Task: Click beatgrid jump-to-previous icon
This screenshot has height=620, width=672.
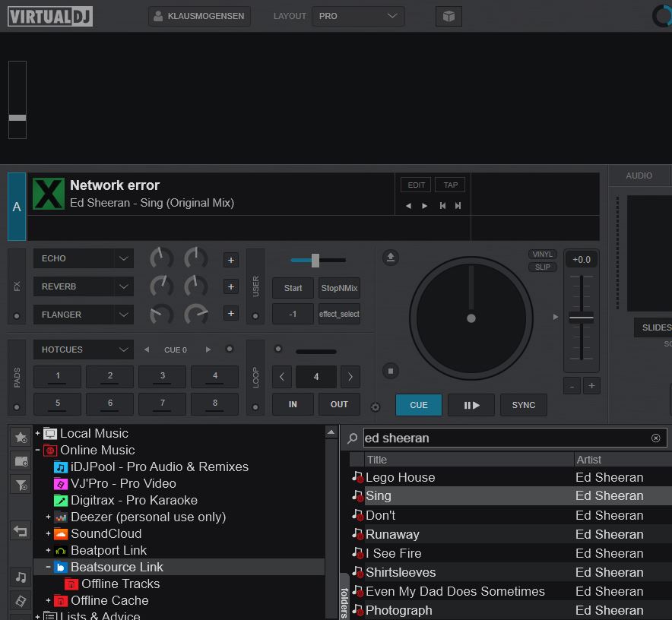Action: tap(442, 206)
